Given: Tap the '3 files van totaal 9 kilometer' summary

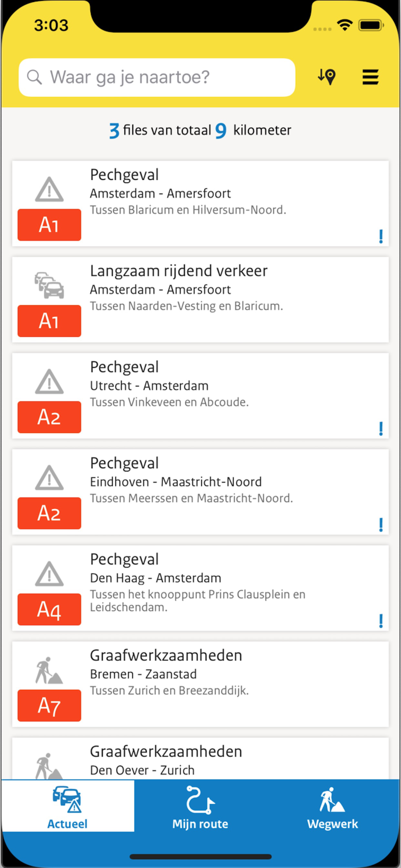Looking at the screenshot, I should (200, 130).
